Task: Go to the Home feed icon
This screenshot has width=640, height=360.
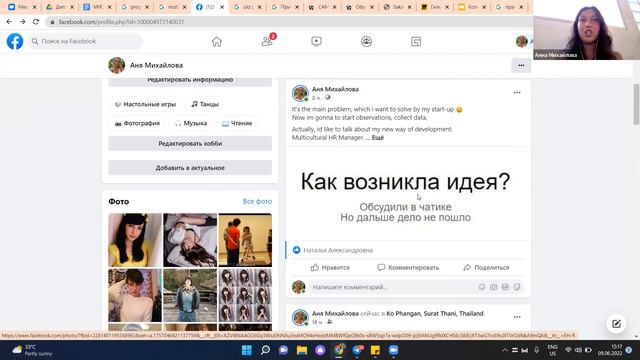Action: pyautogui.click(x=217, y=41)
